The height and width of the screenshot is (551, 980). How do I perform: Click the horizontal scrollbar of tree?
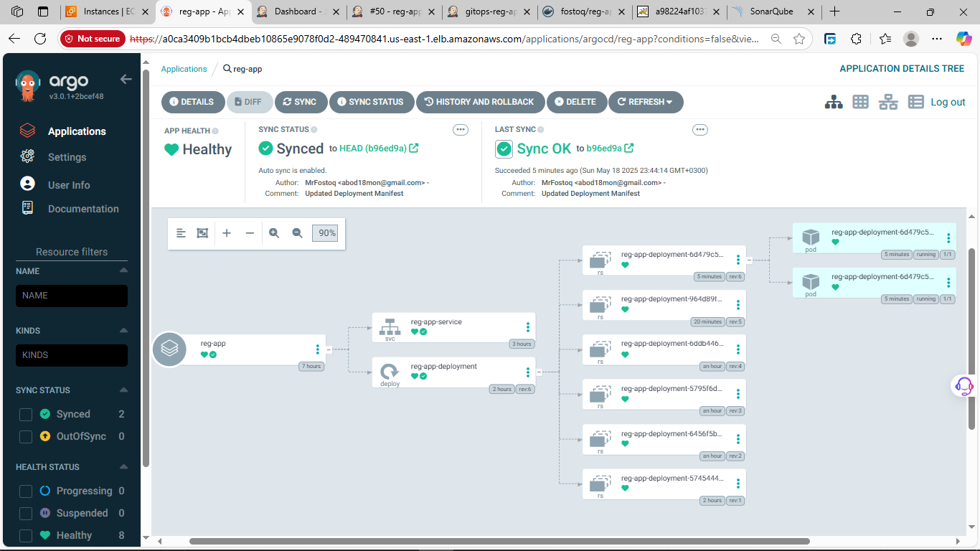pyautogui.click(x=499, y=541)
